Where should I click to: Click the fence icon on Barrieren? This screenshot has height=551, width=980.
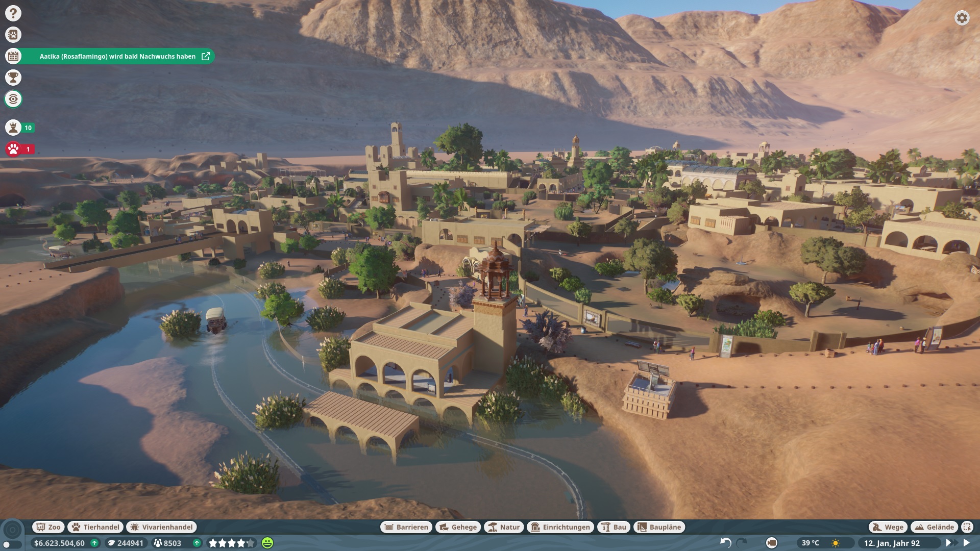click(x=388, y=527)
